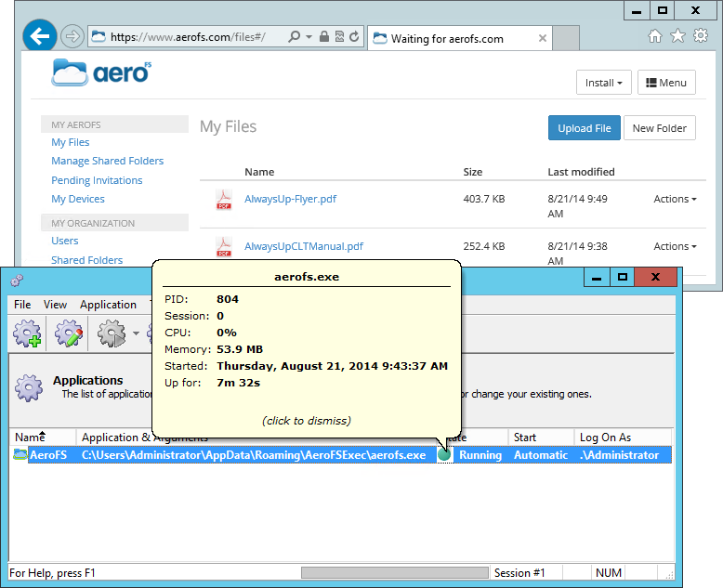Viewport: 723px width, 588px height.
Task: Click the search magnifier in address bar
Action: [x=294, y=36]
